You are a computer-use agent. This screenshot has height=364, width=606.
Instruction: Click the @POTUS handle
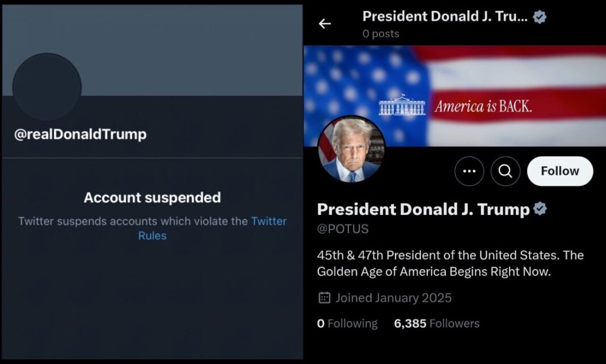coord(343,228)
